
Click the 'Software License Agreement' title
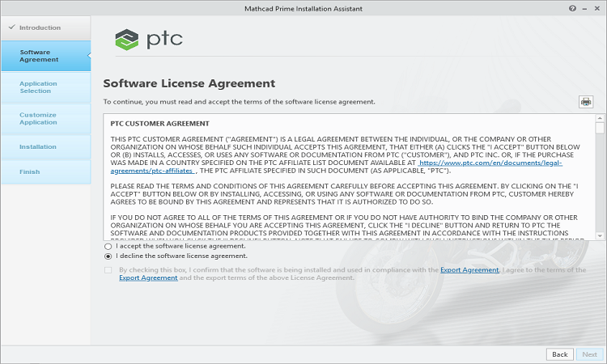point(189,83)
